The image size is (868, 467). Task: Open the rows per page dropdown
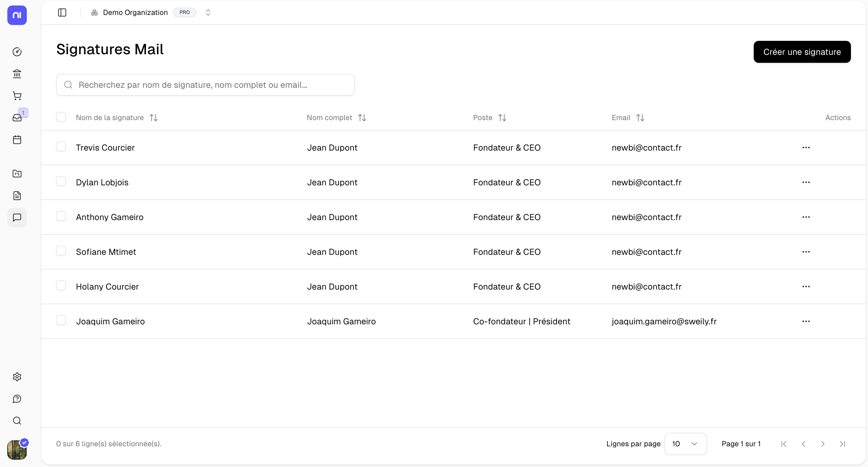click(x=685, y=444)
